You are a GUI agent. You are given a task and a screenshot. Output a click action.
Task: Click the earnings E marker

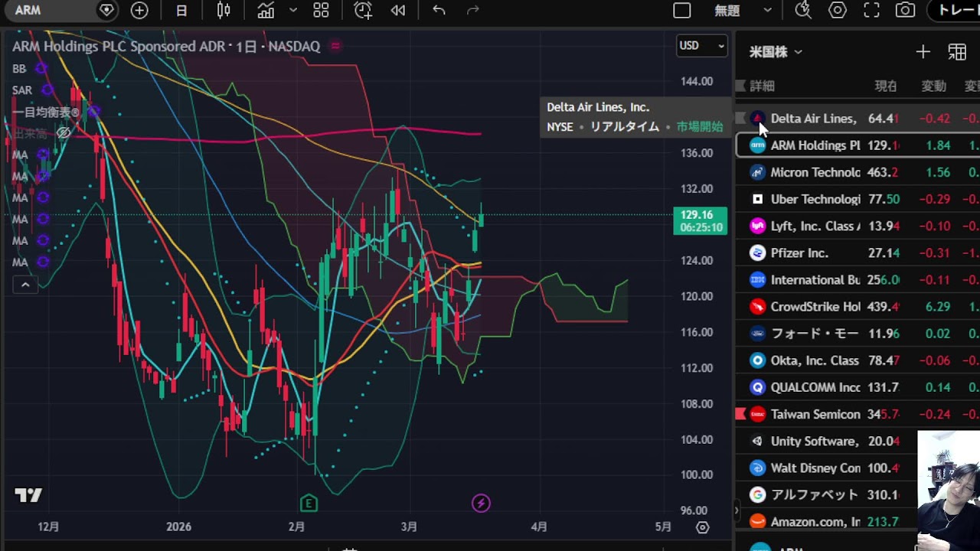pos(309,503)
